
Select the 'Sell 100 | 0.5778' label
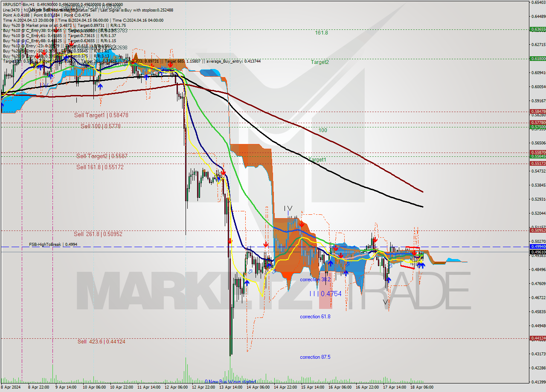point(100,127)
